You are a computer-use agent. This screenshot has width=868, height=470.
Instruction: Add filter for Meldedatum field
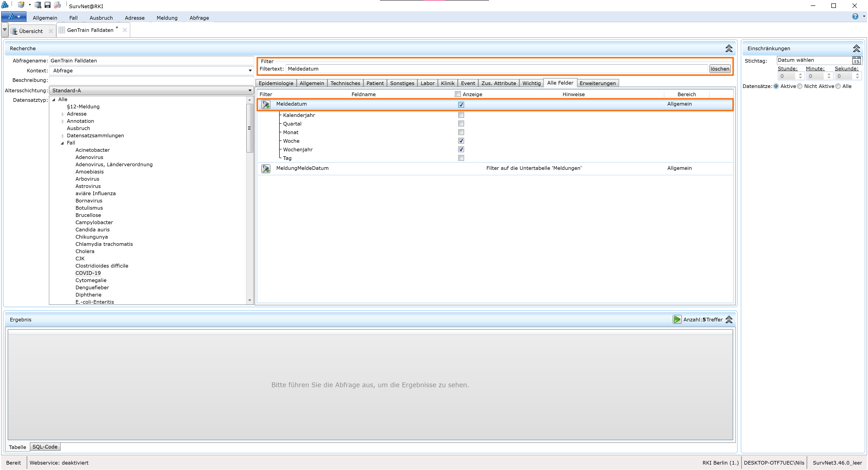point(266,104)
